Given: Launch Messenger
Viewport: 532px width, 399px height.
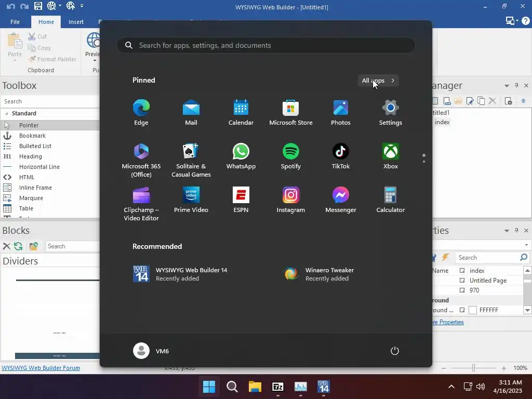Looking at the screenshot, I should (341, 200).
